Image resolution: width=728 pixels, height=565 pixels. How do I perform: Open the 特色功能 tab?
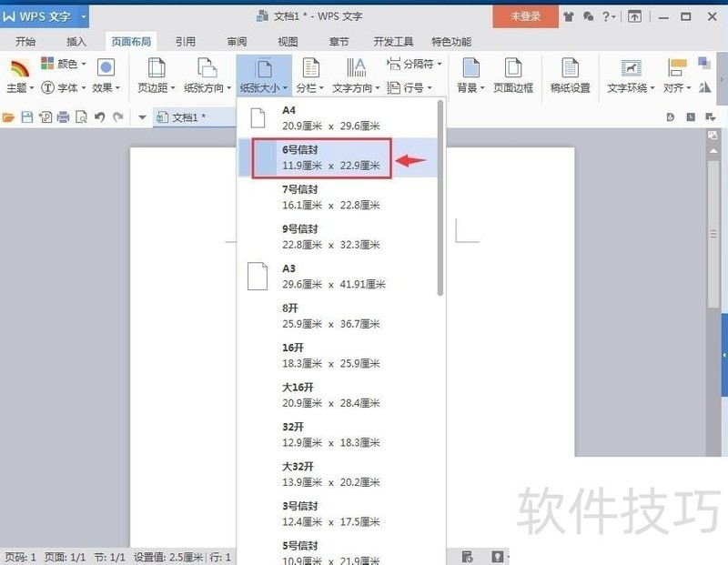[x=451, y=42]
